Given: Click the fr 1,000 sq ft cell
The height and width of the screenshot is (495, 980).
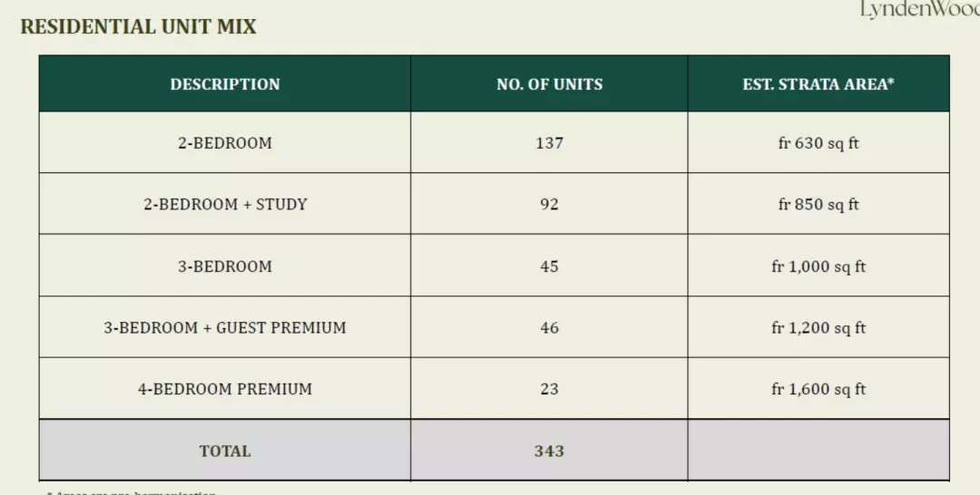Looking at the screenshot, I should [x=818, y=267].
